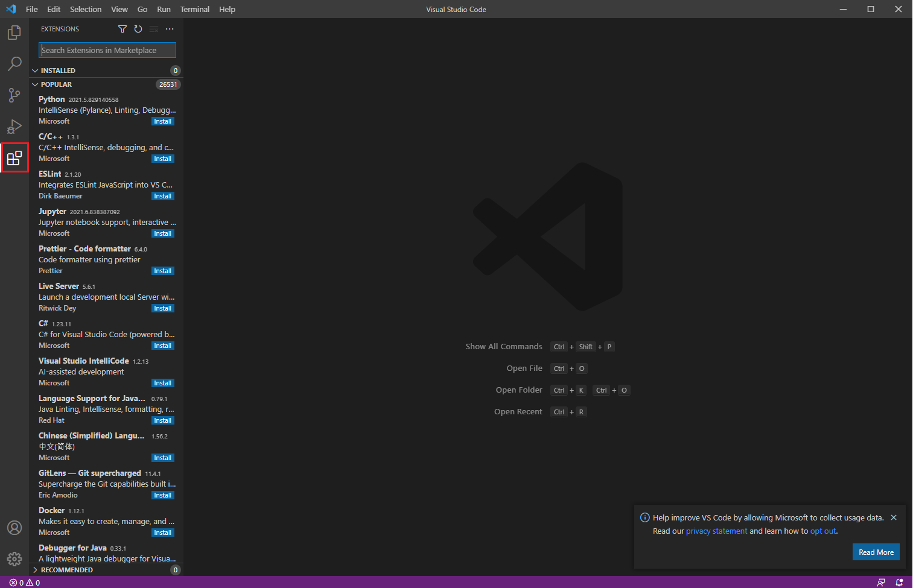
Task: Open the Selection menu
Action: 86,9
